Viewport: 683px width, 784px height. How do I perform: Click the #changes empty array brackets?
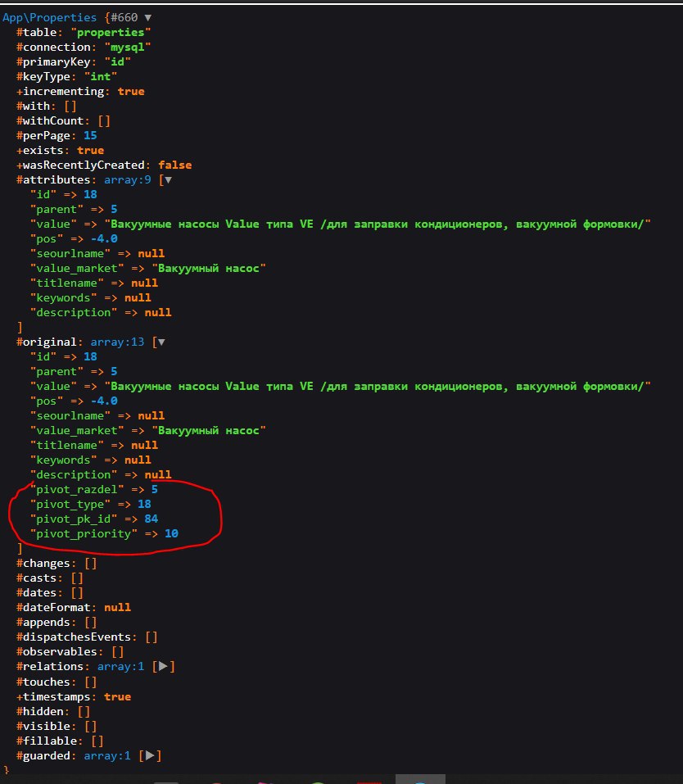(91, 564)
